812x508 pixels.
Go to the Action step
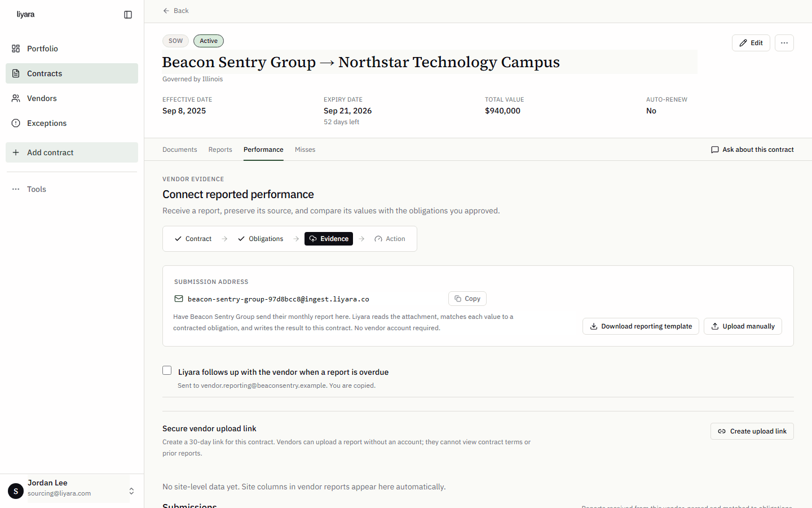(x=390, y=239)
